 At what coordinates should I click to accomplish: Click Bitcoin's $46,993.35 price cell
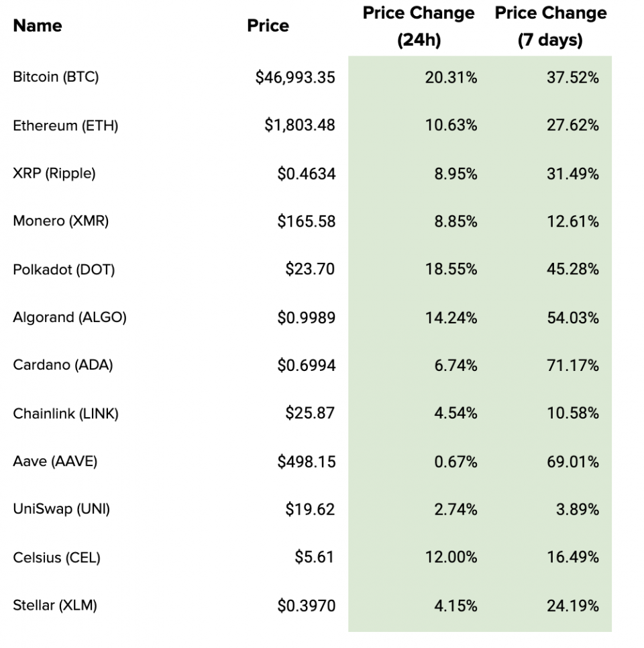(x=295, y=78)
